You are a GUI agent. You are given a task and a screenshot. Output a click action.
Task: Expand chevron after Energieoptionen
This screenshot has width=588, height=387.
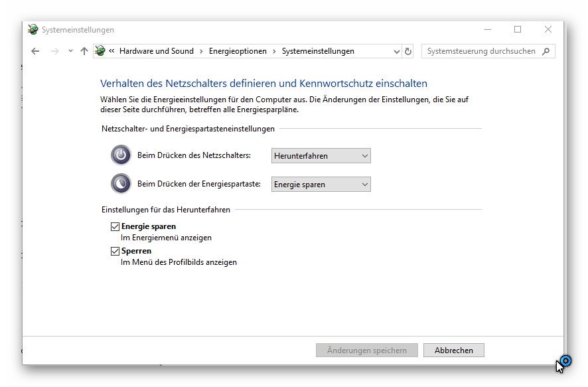click(274, 51)
